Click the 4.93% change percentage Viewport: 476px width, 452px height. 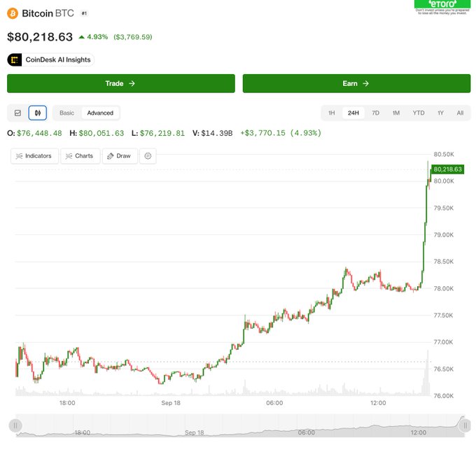(x=97, y=37)
